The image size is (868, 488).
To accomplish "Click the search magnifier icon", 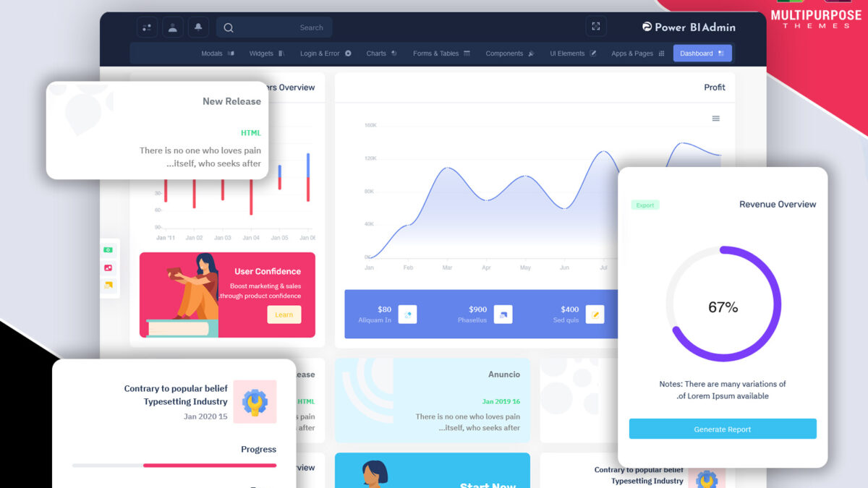I will 229,27.
